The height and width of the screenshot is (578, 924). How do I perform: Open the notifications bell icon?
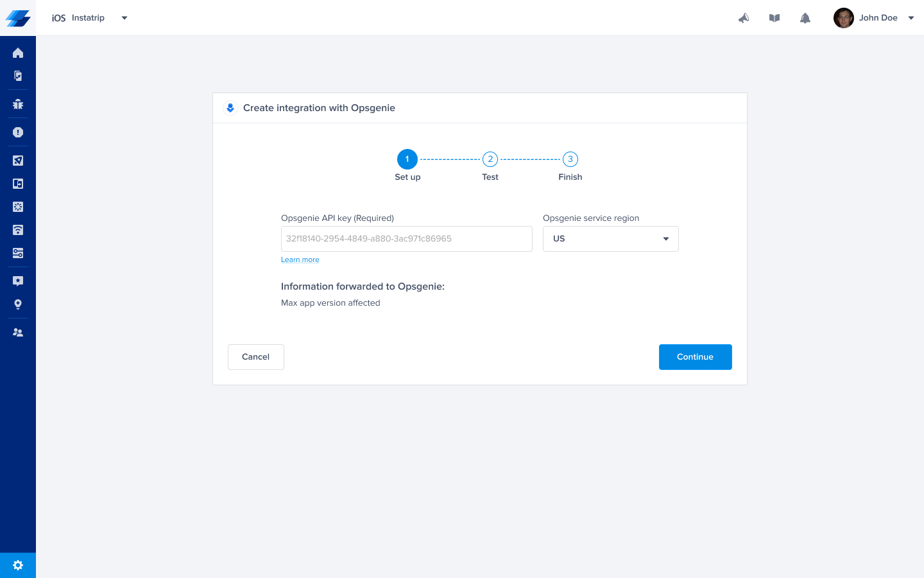[805, 18]
